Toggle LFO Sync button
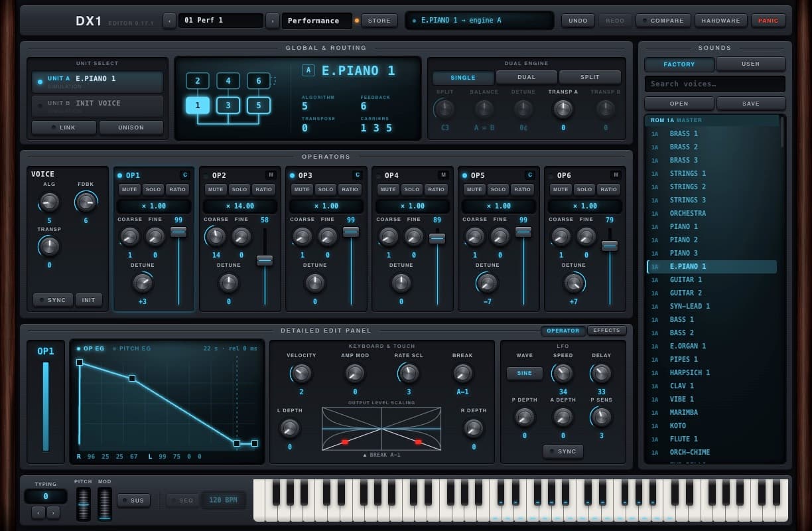The image size is (812, 531). click(x=563, y=451)
